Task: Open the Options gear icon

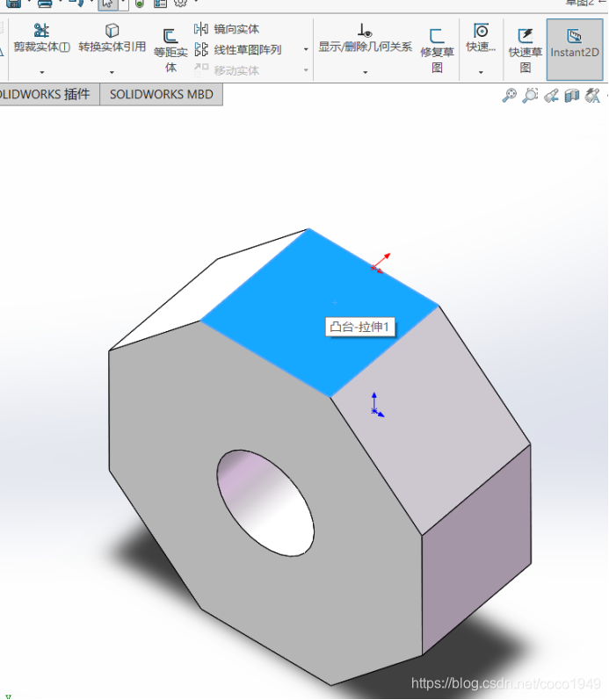Action: pos(180,3)
